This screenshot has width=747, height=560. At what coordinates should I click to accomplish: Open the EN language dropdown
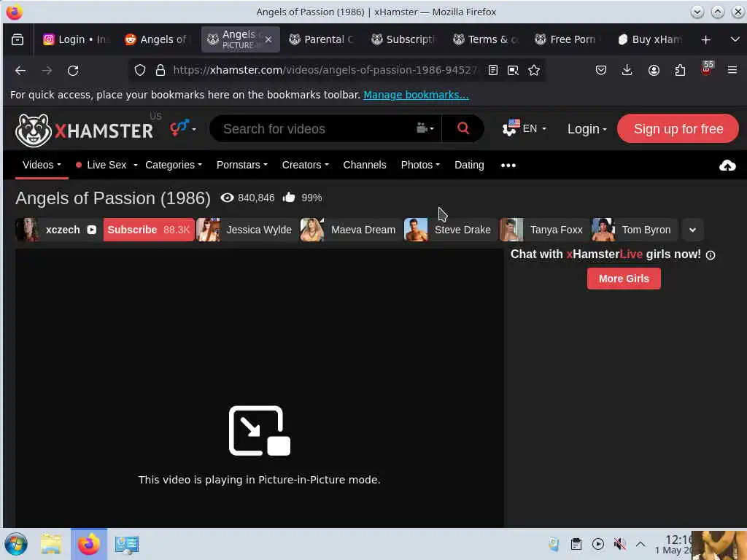tap(525, 128)
